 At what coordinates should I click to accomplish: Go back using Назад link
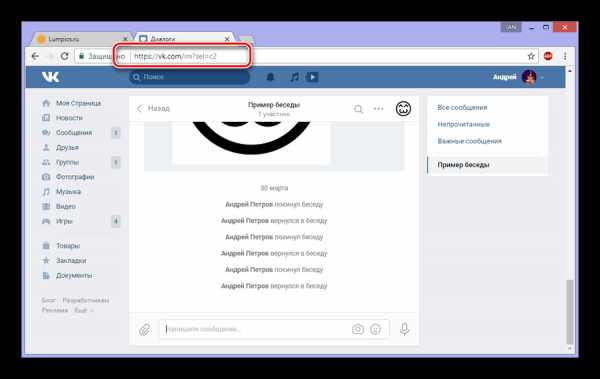pyautogui.click(x=153, y=109)
